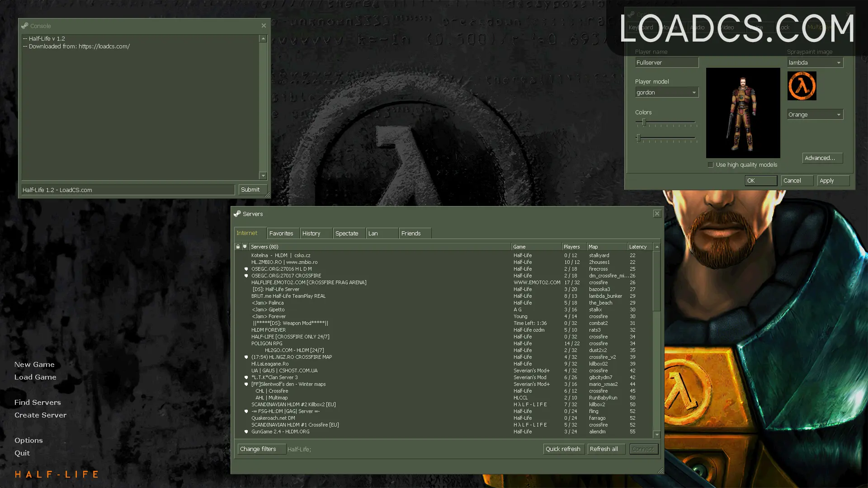
Task: Close the Console window
Action: tap(264, 26)
